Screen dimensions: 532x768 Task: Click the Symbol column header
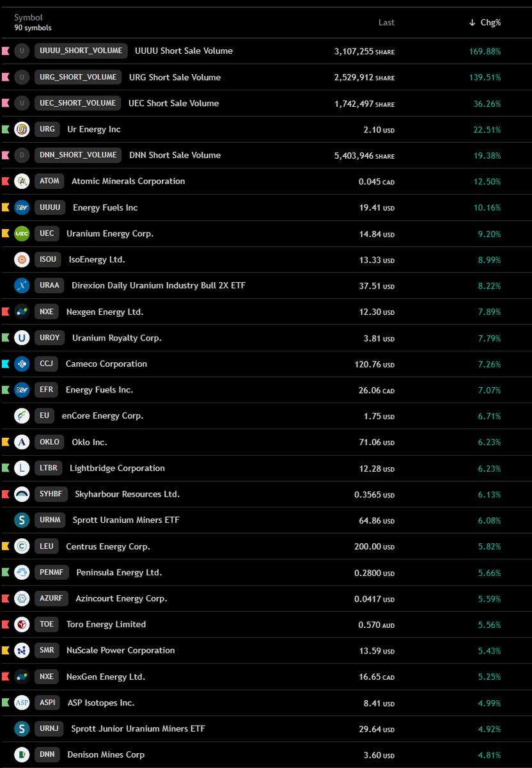click(x=28, y=18)
